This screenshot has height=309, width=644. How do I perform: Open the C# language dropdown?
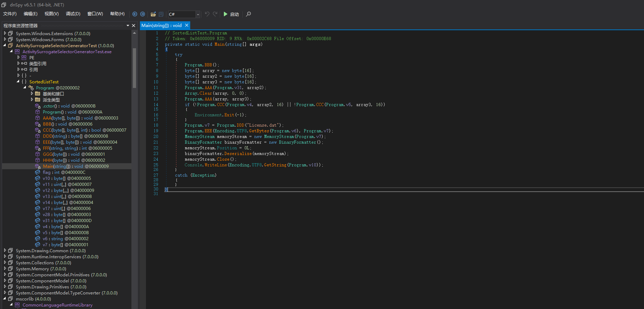click(x=198, y=14)
